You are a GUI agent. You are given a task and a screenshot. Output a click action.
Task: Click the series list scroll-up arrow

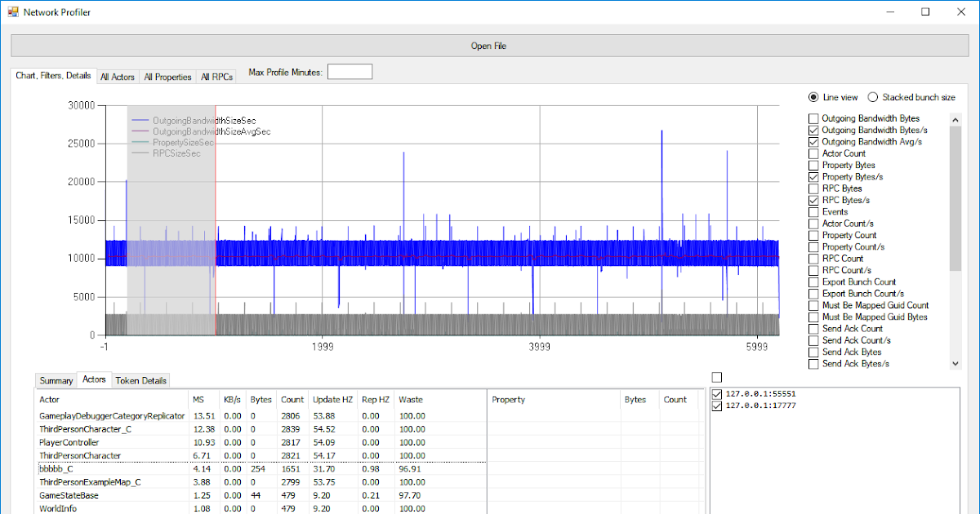[955, 119]
